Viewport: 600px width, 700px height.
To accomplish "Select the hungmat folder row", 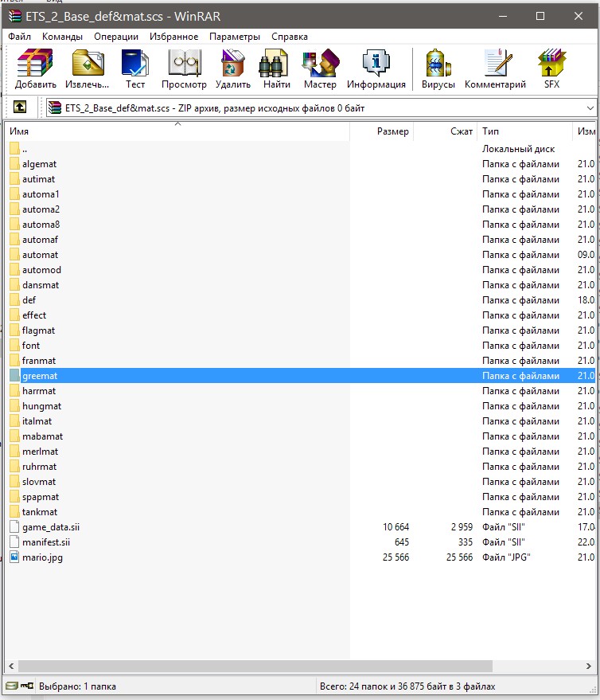I will [301, 406].
